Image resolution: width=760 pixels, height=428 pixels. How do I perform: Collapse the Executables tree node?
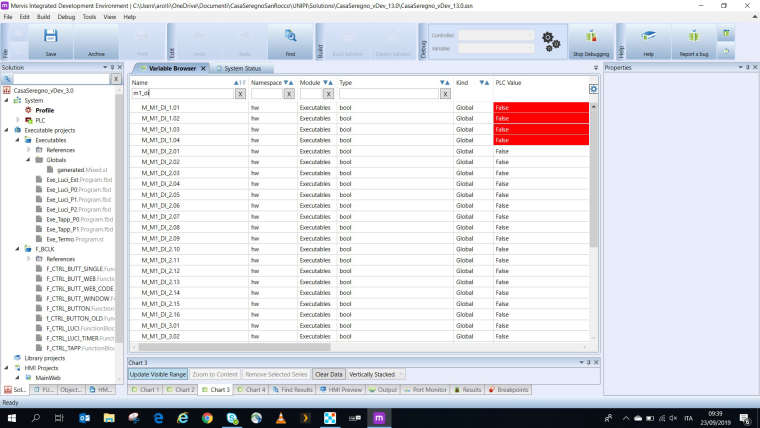click(x=17, y=140)
